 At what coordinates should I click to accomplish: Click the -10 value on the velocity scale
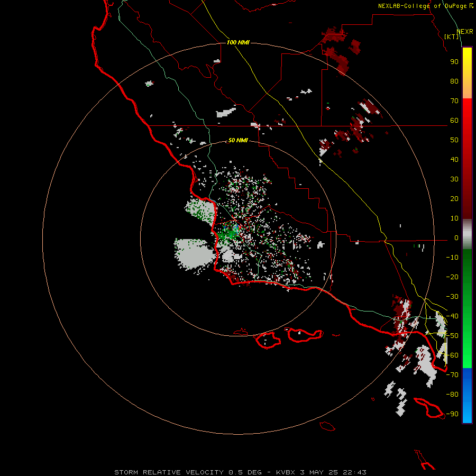[x=452, y=258]
